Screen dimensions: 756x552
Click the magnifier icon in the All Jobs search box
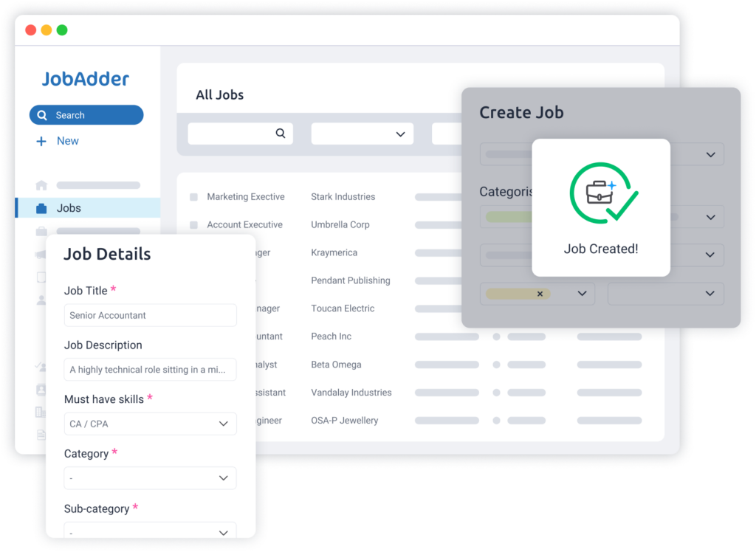coord(281,134)
